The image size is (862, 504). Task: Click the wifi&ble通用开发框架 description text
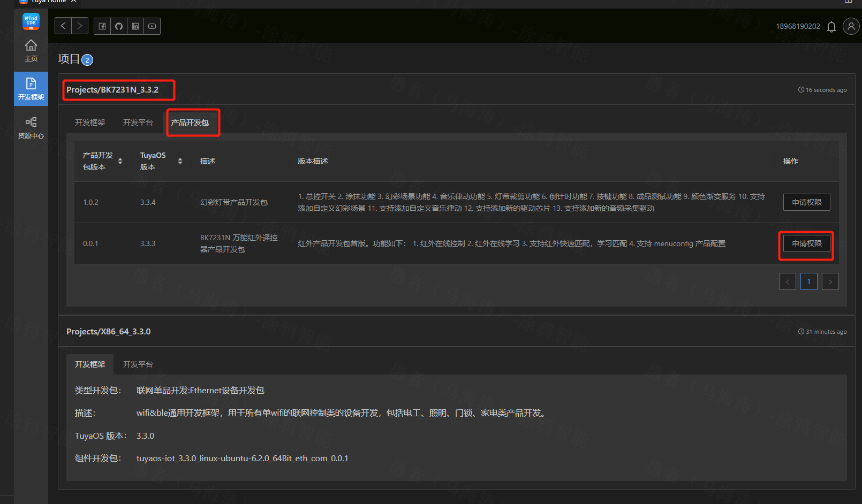pos(342,413)
